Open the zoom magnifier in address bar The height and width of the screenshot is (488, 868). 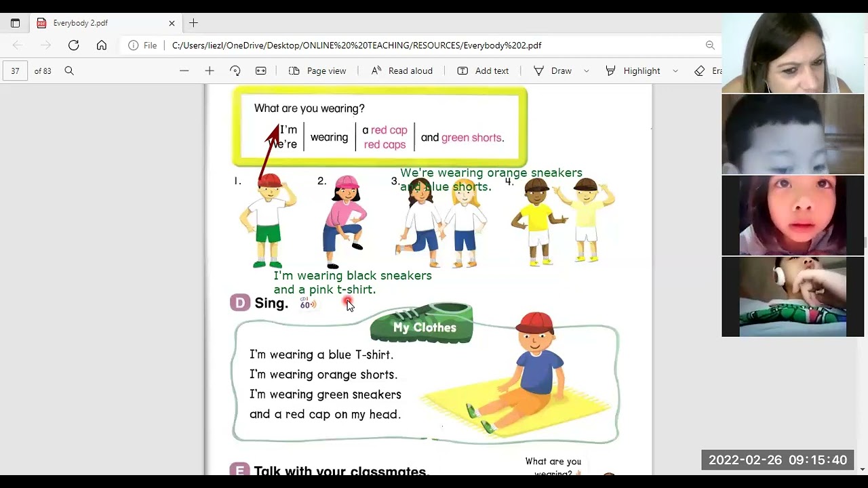pyautogui.click(x=709, y=45)
